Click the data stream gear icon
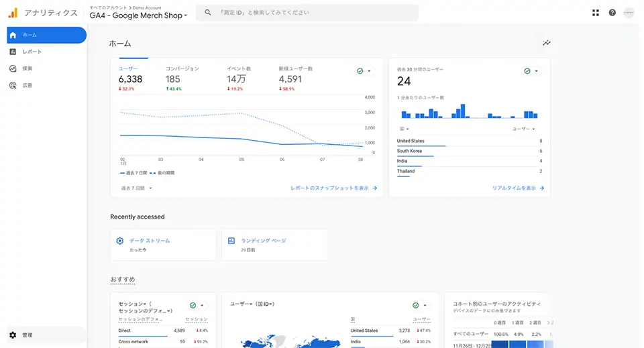The image size is (644, 348). pos(119,241)
